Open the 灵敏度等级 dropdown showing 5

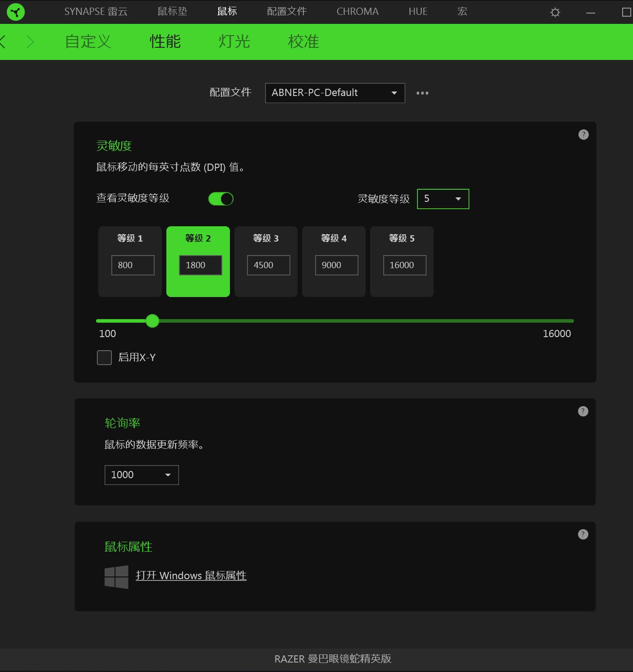click(443, 199)
